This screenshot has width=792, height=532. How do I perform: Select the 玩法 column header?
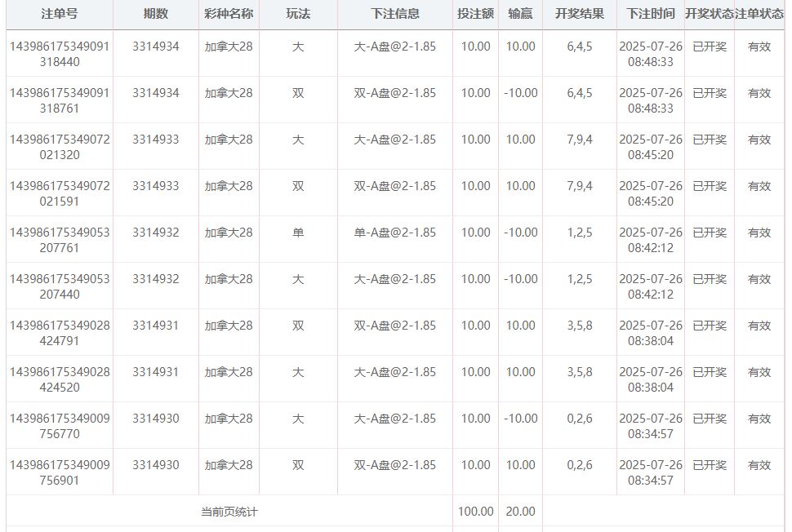298,14
